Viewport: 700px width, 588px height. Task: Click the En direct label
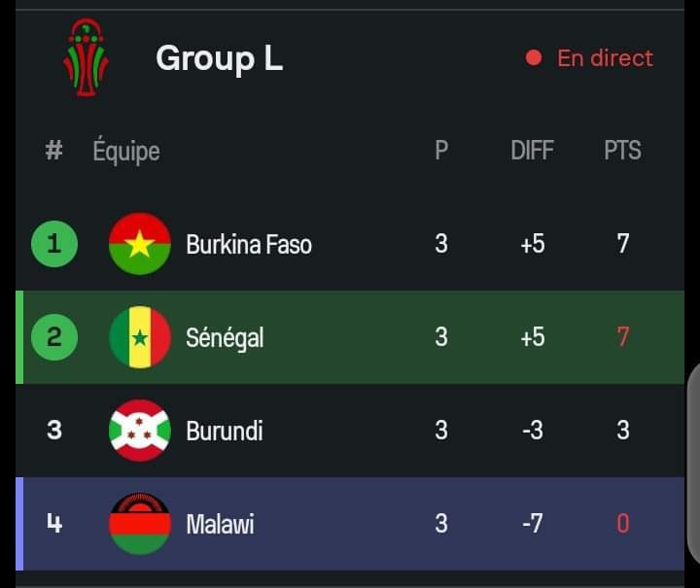[605, 58]
